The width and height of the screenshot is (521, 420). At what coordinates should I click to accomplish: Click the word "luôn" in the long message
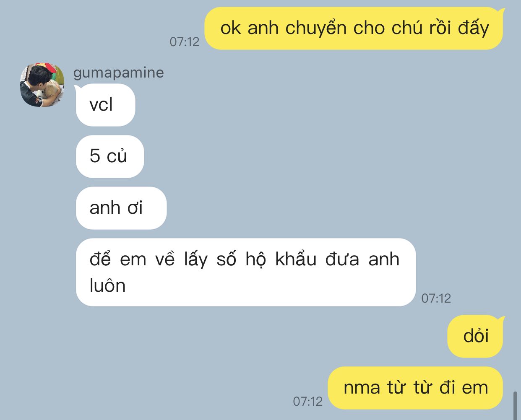coord(108,286)
